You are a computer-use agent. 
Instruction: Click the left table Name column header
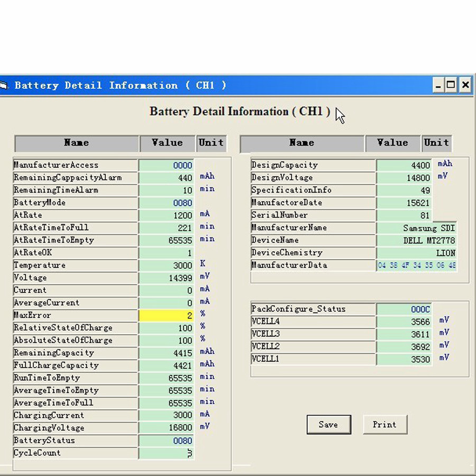[77, 143]
